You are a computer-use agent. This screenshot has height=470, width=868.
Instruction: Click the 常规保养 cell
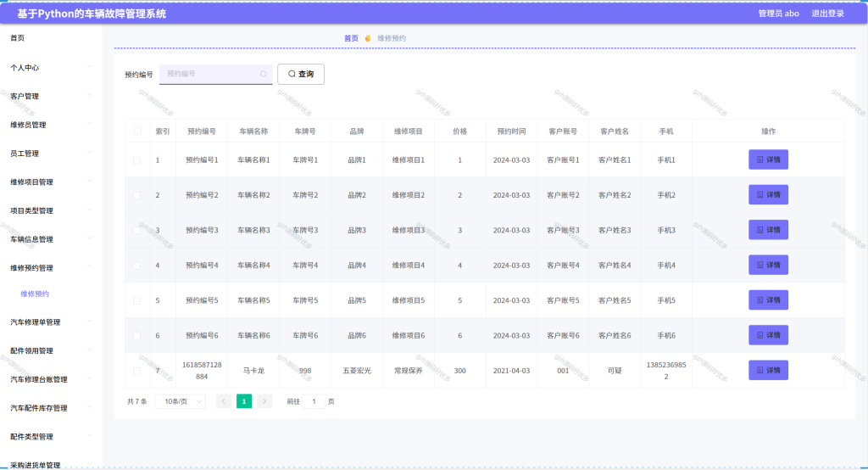tap(409, 371)
